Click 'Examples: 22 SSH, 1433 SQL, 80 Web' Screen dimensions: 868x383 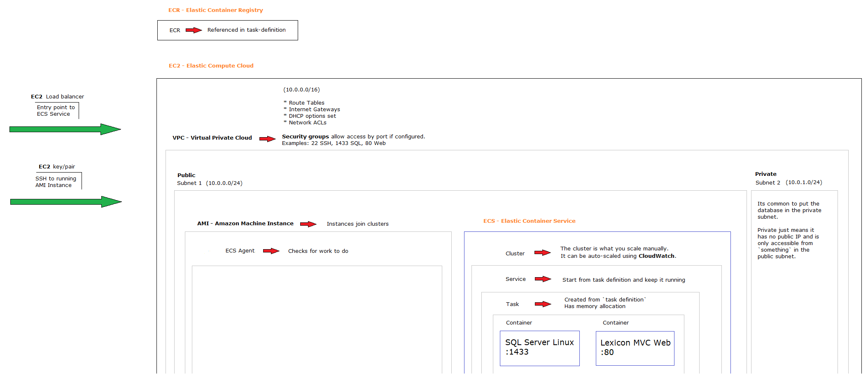click(334, 143)
